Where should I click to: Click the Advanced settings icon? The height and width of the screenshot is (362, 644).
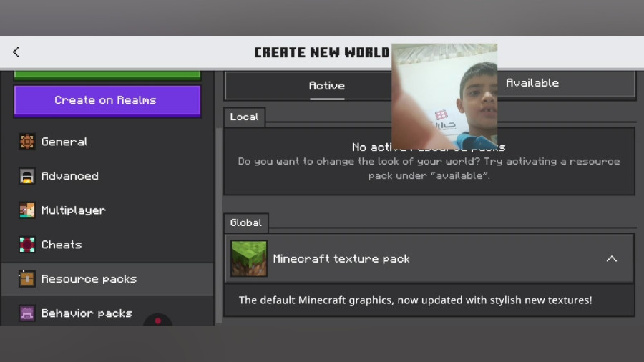pyautogui.click(x=27, y=176)
